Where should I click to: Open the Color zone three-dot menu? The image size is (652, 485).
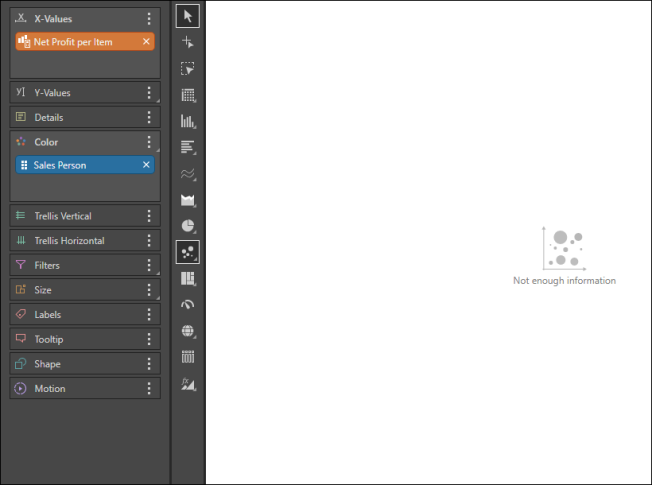point(149,142)
